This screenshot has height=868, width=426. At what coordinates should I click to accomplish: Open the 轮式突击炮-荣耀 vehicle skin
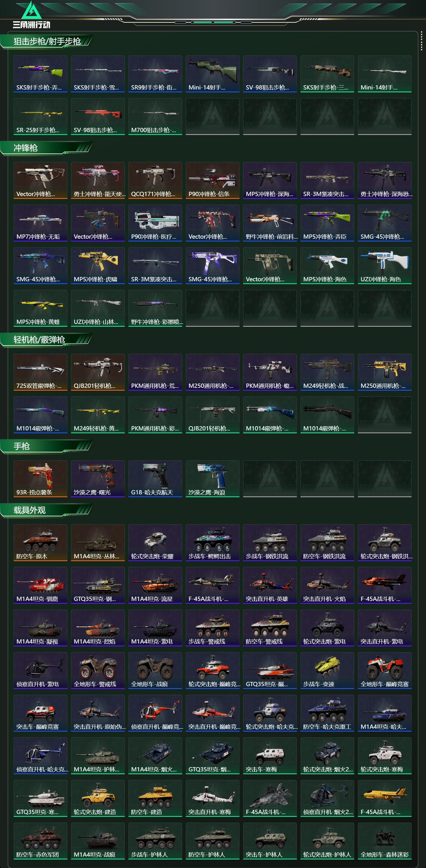(155, 542)
